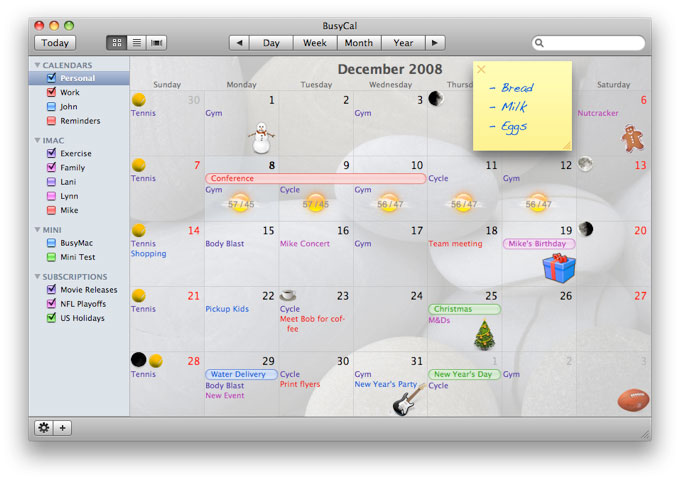Select the electric guitar graphic on December 31
The image size is (680, 480).
coord(408,400)
